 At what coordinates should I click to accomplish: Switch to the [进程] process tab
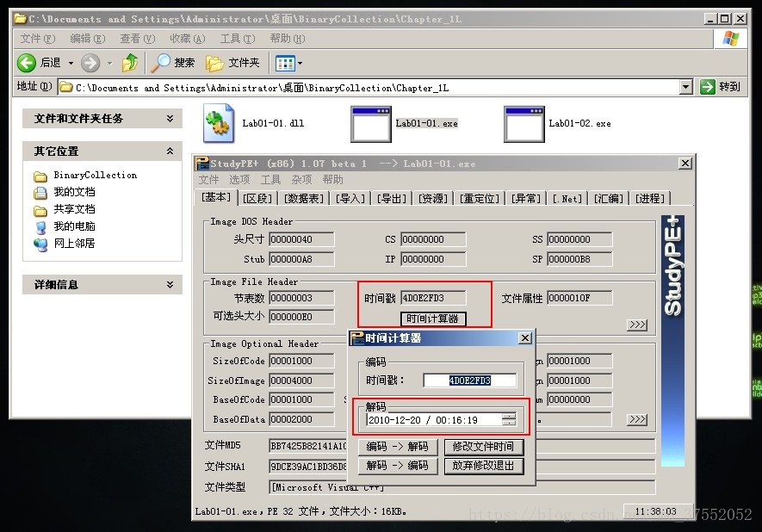[x=650, y=199]
